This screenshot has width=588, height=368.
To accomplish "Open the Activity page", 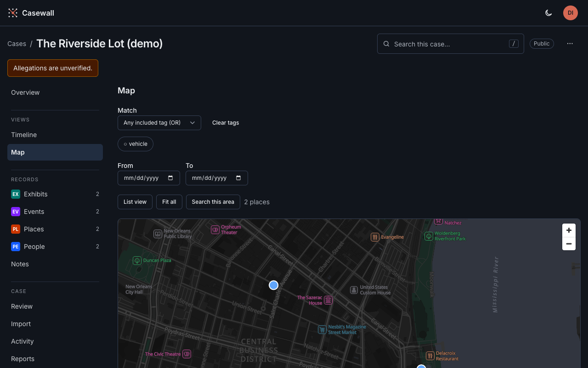I will pyautogui.click(x=55, y=341).
